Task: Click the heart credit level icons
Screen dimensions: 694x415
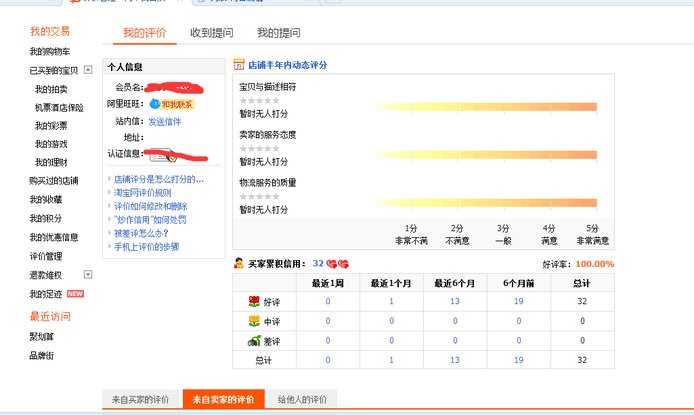Action: 337,264
